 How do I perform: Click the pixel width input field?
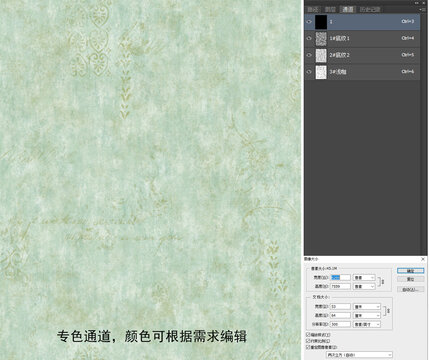[x=340, y=277]
